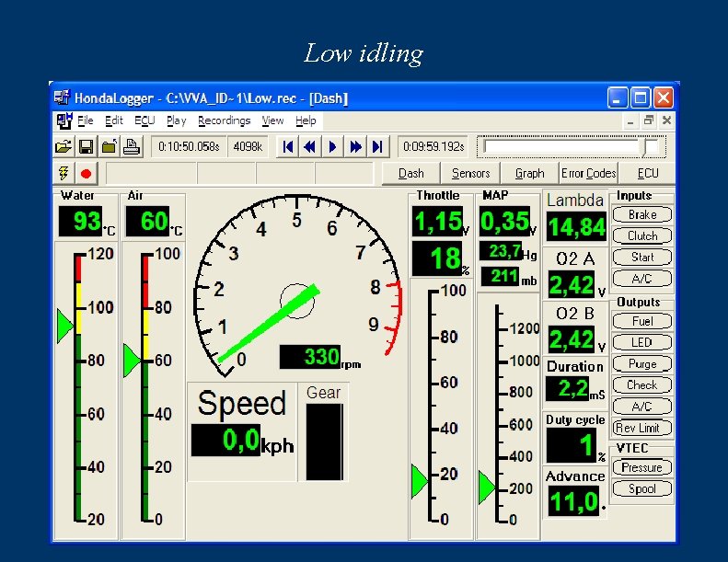Click the HondaLogger menu bar app icon

[64, 120]
